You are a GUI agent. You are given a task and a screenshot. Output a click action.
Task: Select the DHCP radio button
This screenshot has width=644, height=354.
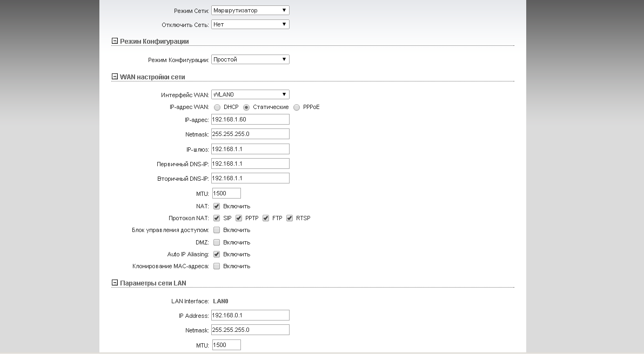tap(217, 107)
